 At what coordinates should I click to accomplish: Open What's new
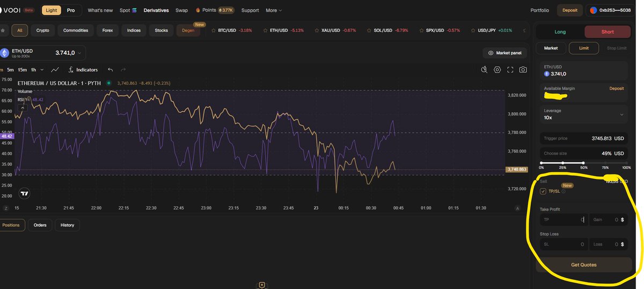pyautogui.click(x=100, y=10)
